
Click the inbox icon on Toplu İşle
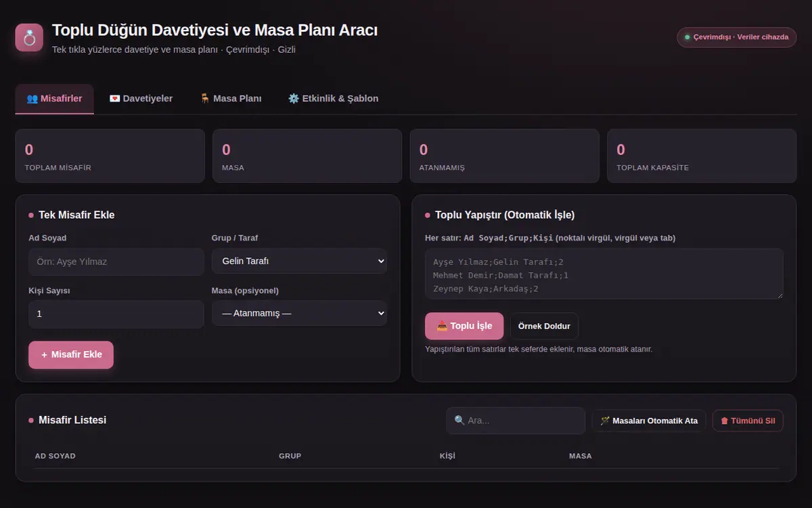(x=442, y=326)
